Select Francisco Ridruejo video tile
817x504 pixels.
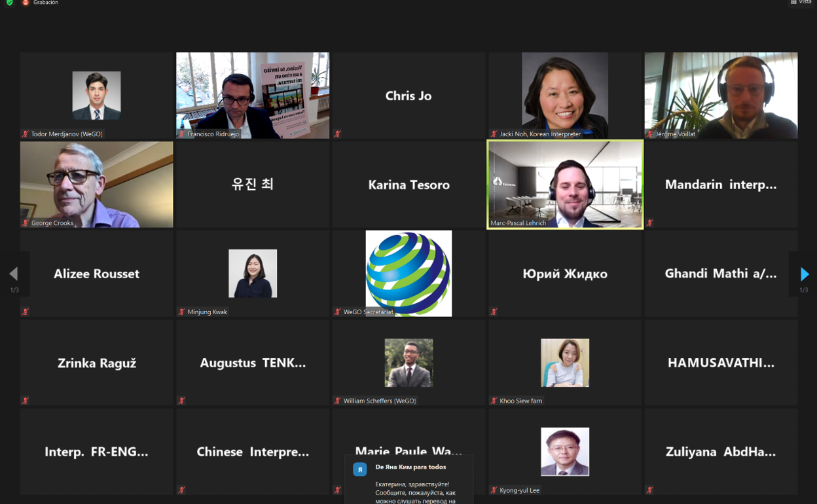coord(253,96)
